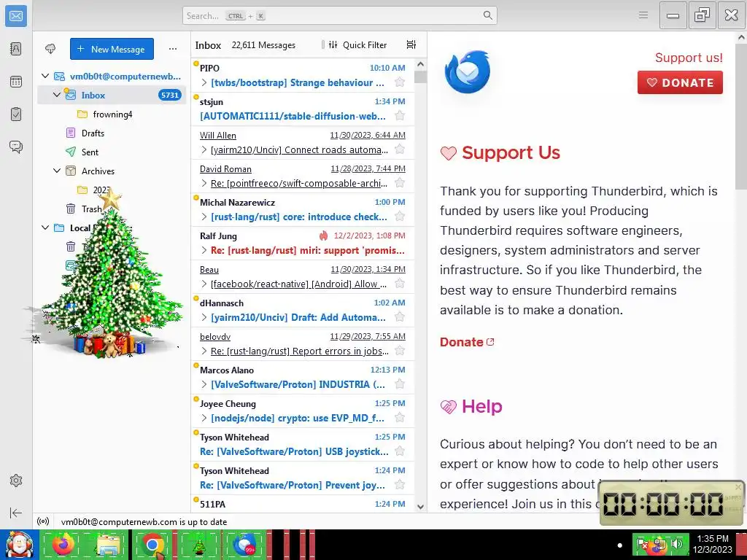
Task: Click the red DONATE button
Action: click(x=680, y=82)
